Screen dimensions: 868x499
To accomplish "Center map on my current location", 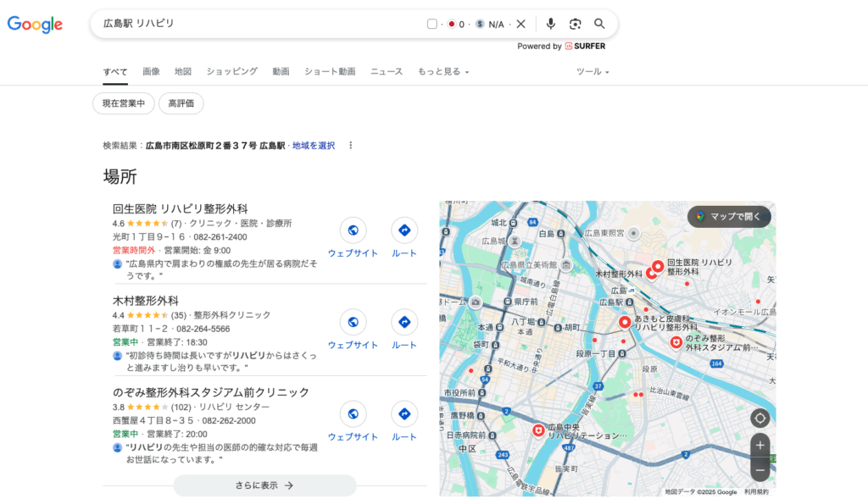I will pos(759,418).
